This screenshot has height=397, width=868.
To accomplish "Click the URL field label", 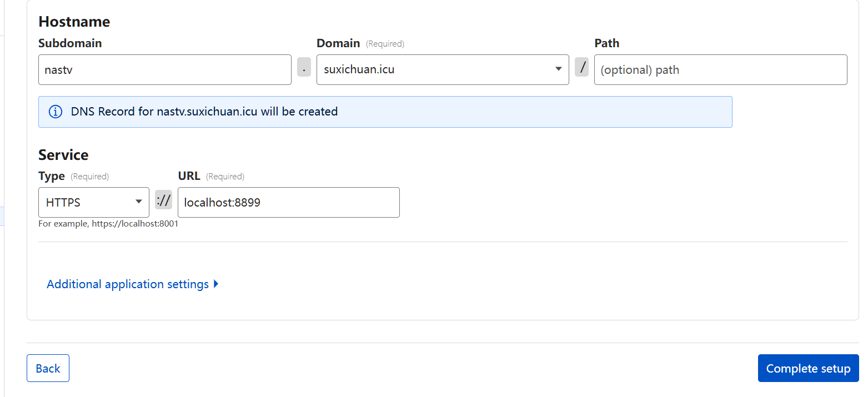I will click(x=189, y=176).
